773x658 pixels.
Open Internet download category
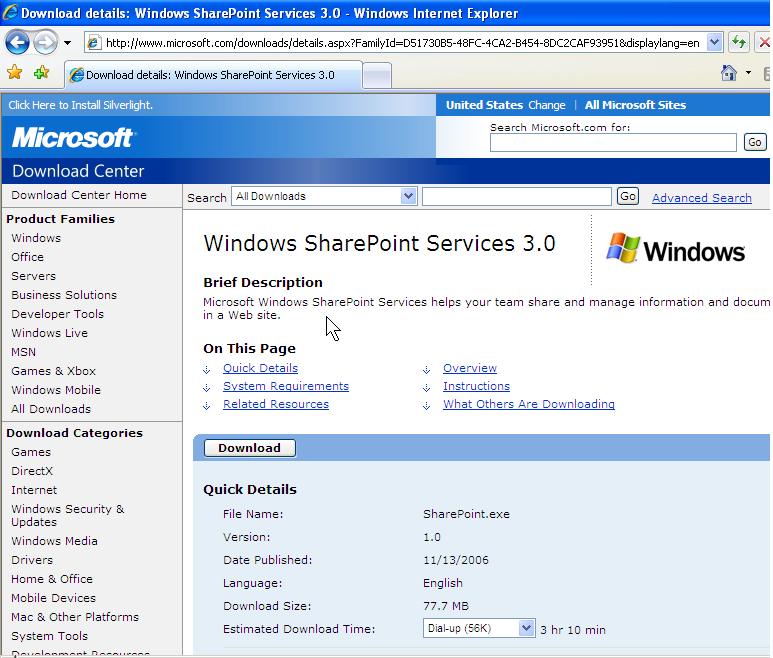click(34, 490)
